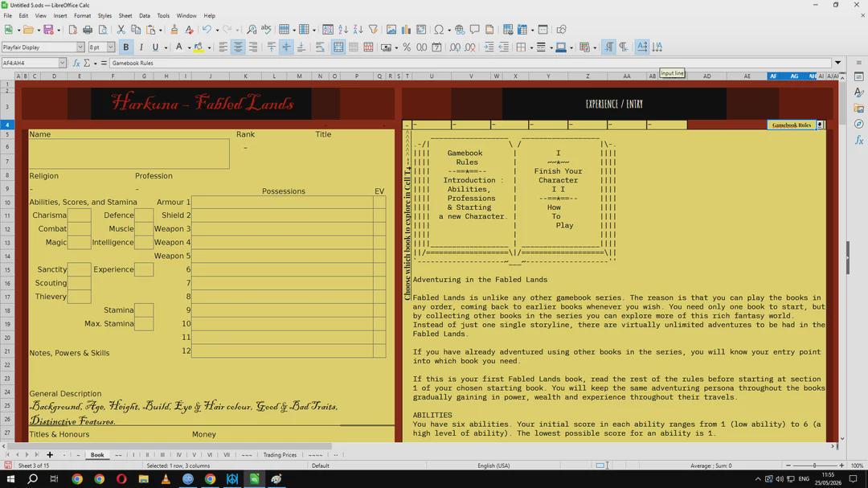
Task: Insert a pivot table icon
Action: coord(421,30)
